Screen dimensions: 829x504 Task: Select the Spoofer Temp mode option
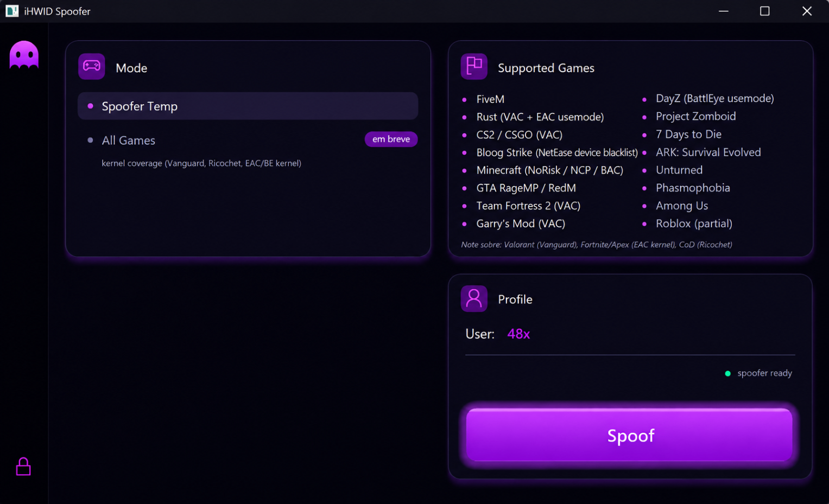point(248,106)
